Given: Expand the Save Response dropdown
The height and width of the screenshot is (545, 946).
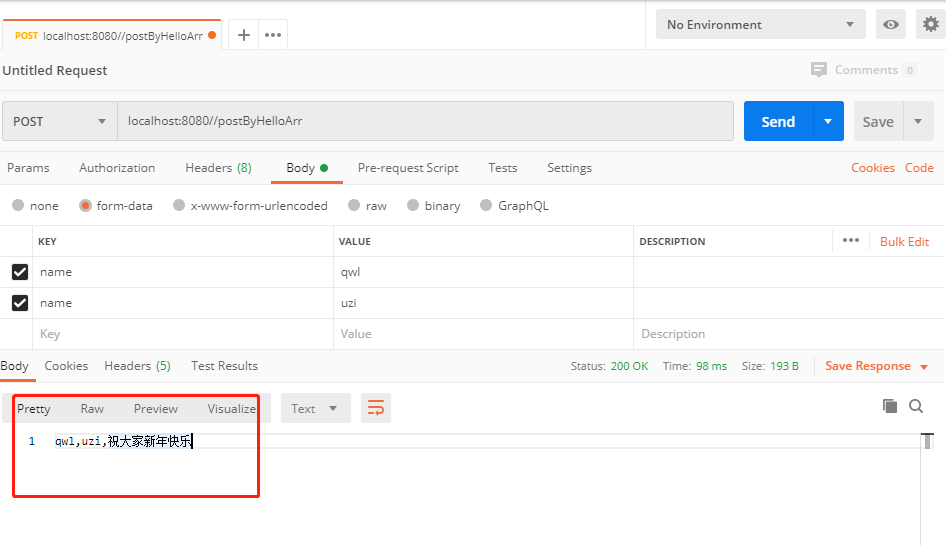Looking at the screenshot, I should 924,366.
